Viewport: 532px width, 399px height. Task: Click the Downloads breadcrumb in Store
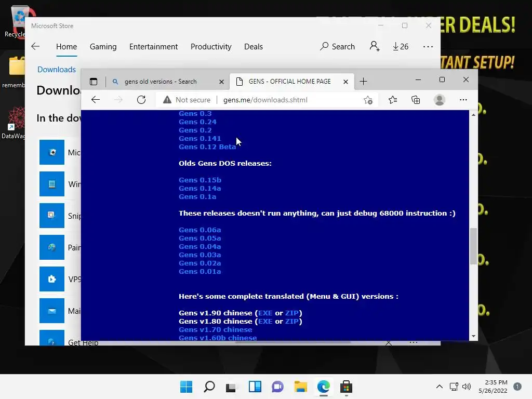coord(57,70)
